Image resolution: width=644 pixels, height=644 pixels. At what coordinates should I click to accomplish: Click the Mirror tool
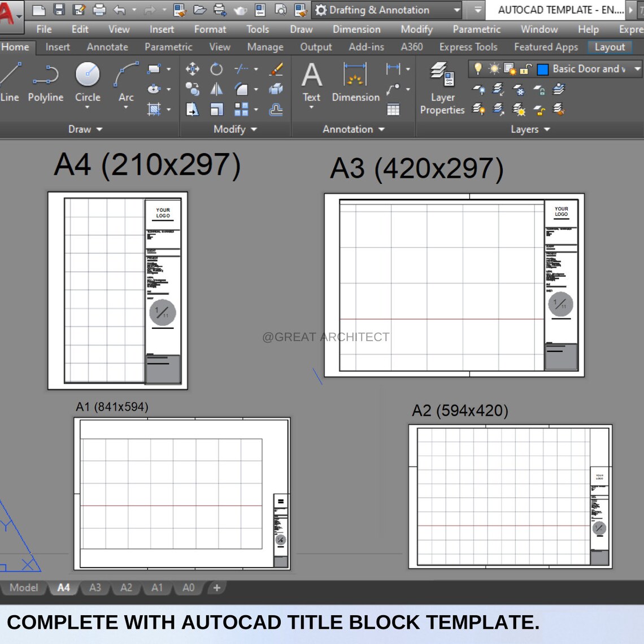[x=216, y=89]
